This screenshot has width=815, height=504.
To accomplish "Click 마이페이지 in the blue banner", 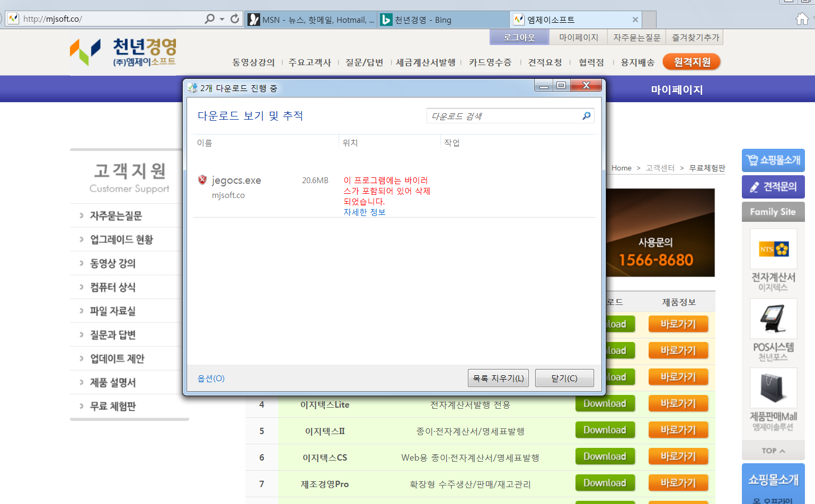I will [677, 89].
